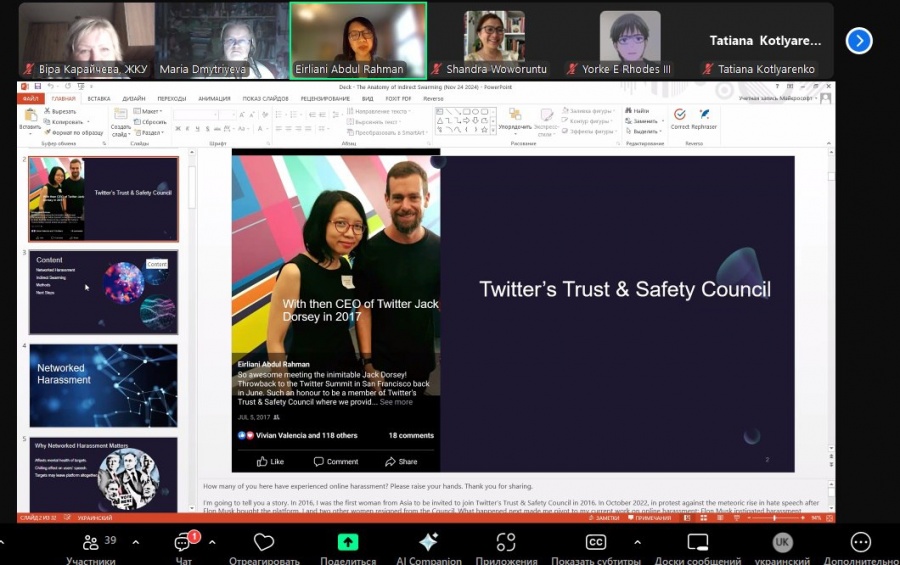Click Comment under the slide's Facebook post
The width and height of the screenshot is (900, 565).
tap(336, 462)
